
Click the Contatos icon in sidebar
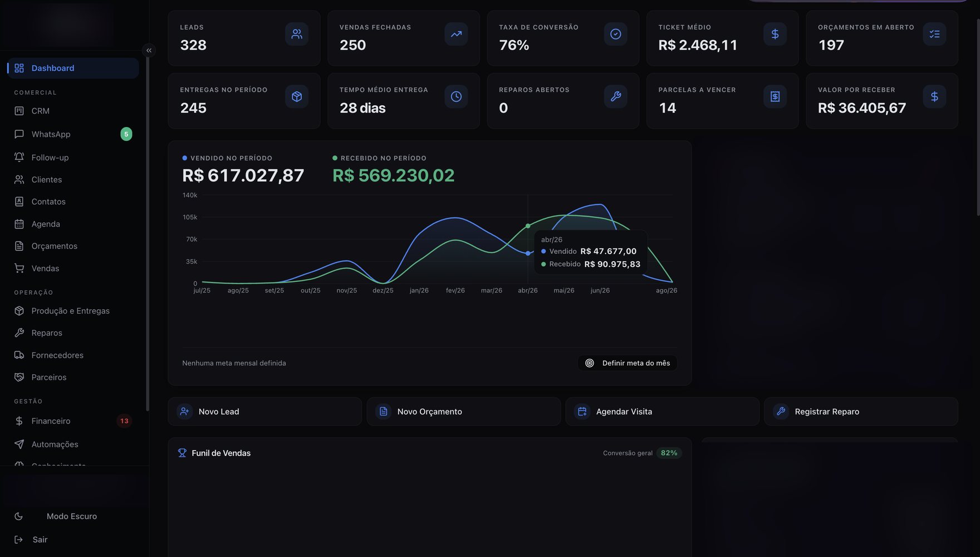(19, 202)
